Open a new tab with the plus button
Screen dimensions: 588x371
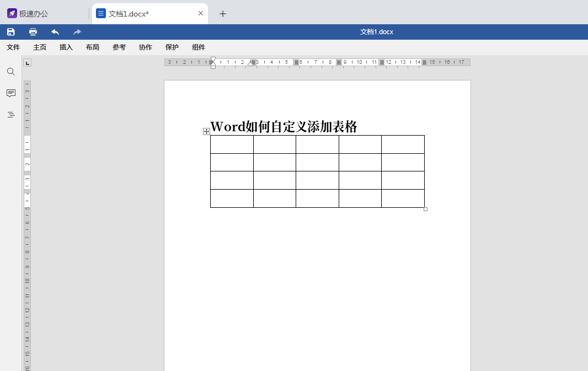223,14
